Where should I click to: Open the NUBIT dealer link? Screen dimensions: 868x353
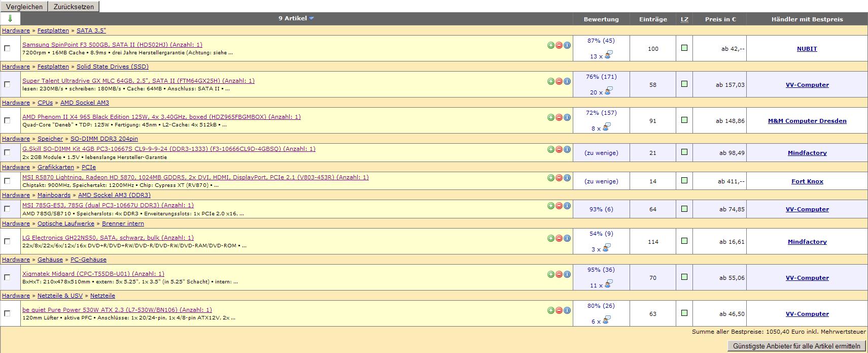click(807, 49)
